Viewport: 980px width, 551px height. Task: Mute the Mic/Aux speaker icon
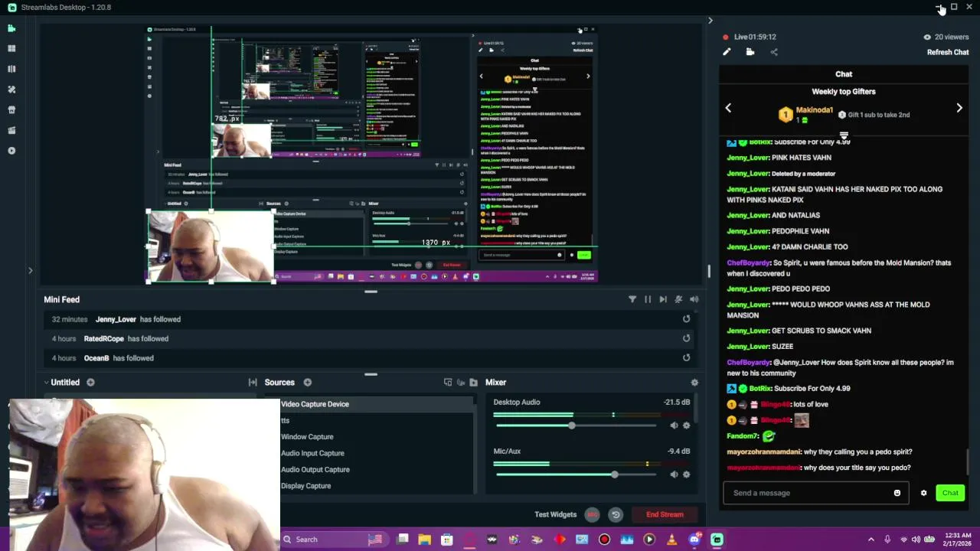[x=674, y=474]
